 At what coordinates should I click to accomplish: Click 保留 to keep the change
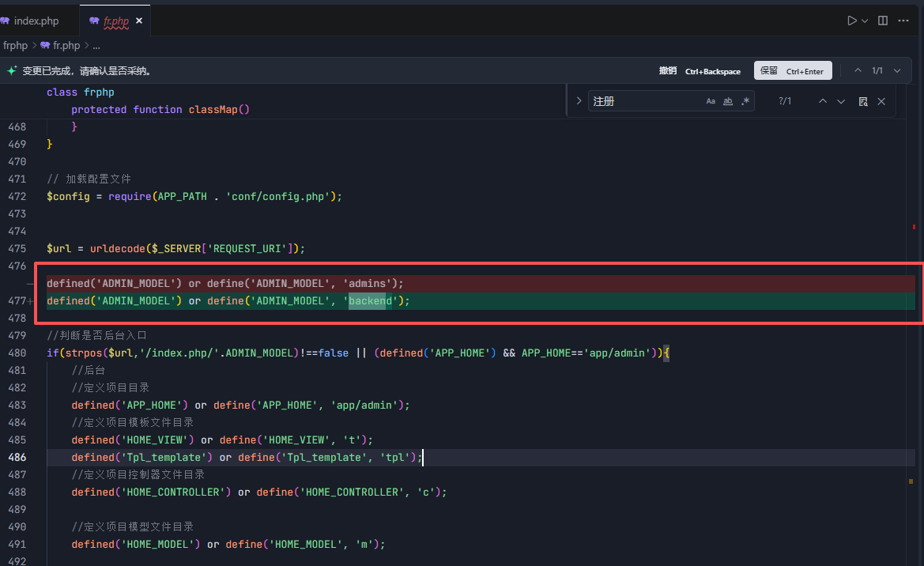(793, 71)
